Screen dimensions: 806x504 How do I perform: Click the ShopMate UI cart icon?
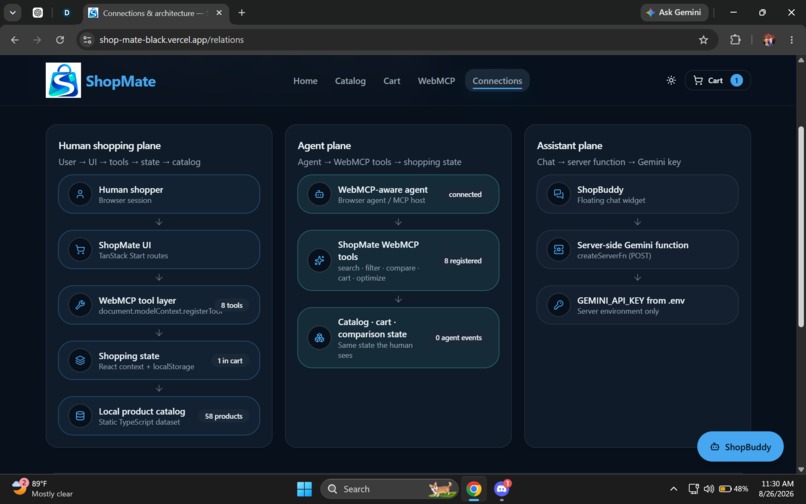pyautogui.click(x=80, y=249)
